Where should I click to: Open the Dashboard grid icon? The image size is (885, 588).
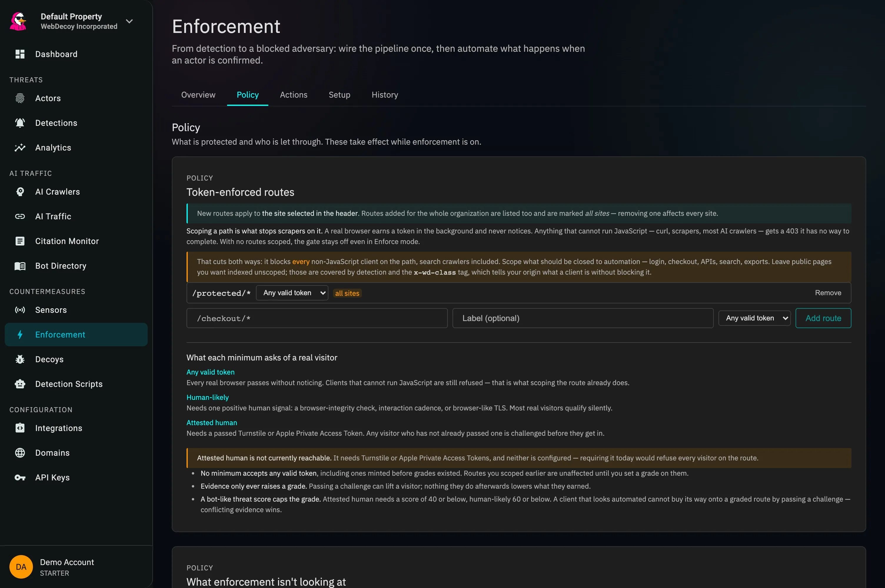pyautogui.click(x=20, y=54)
